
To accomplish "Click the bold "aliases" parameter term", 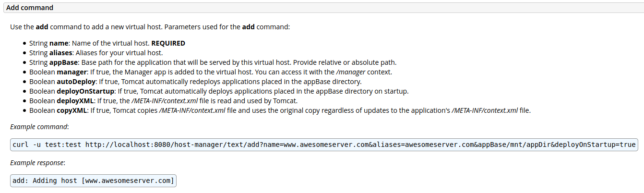I will pyautogui.click(x=60, y=53).
